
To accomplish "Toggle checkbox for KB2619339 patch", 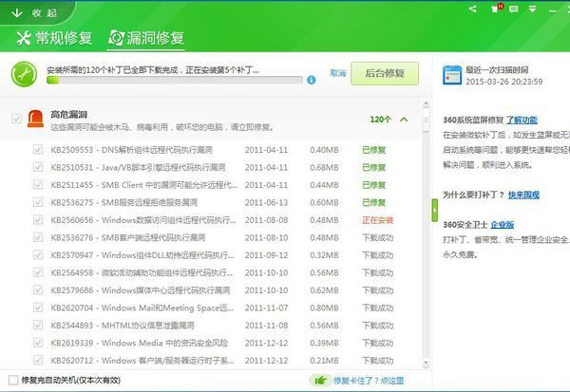I will click(38, 343).
